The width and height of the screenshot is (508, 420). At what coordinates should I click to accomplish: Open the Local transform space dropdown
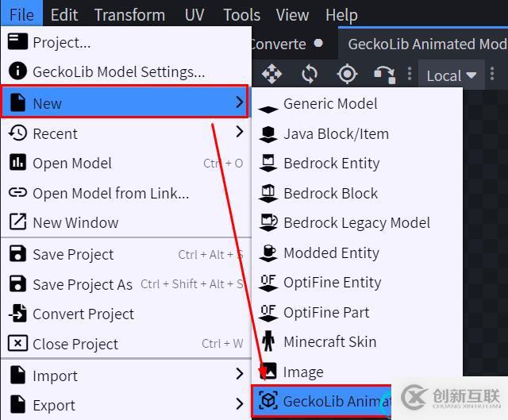[451, 75]
